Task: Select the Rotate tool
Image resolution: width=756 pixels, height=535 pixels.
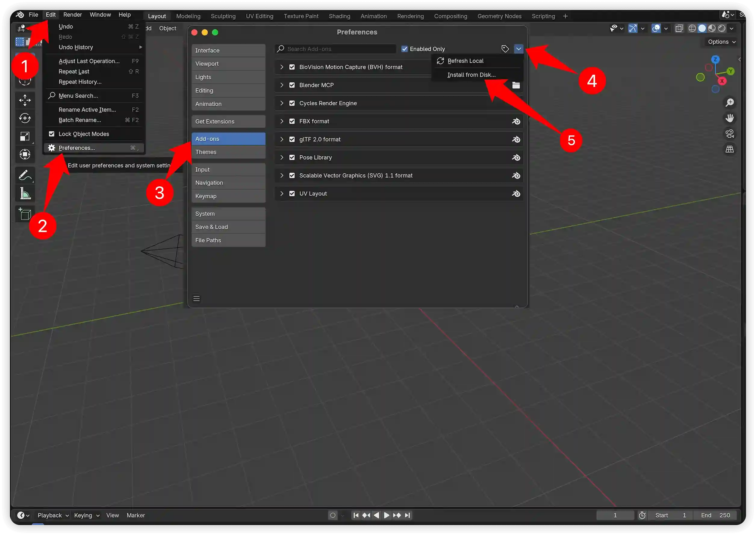Action: 25,118
